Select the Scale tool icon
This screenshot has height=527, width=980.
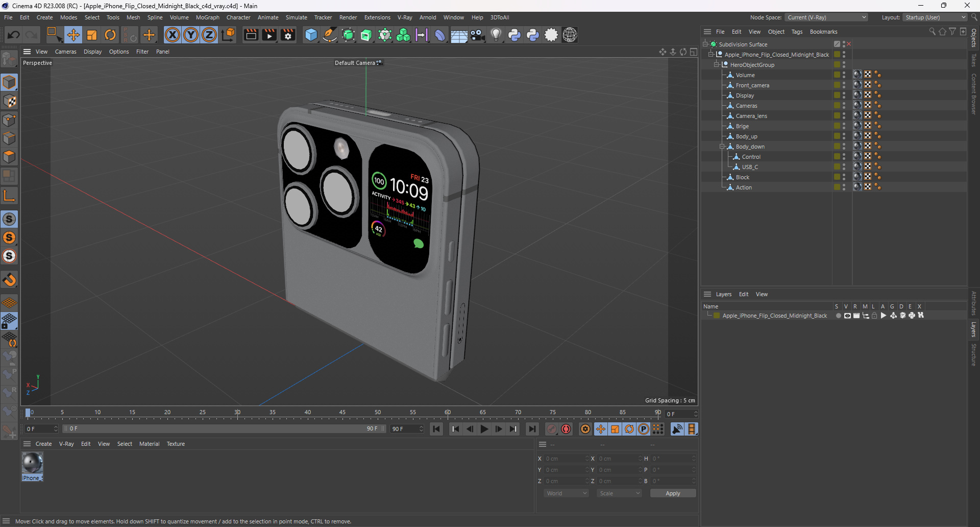tap(92, 35)
